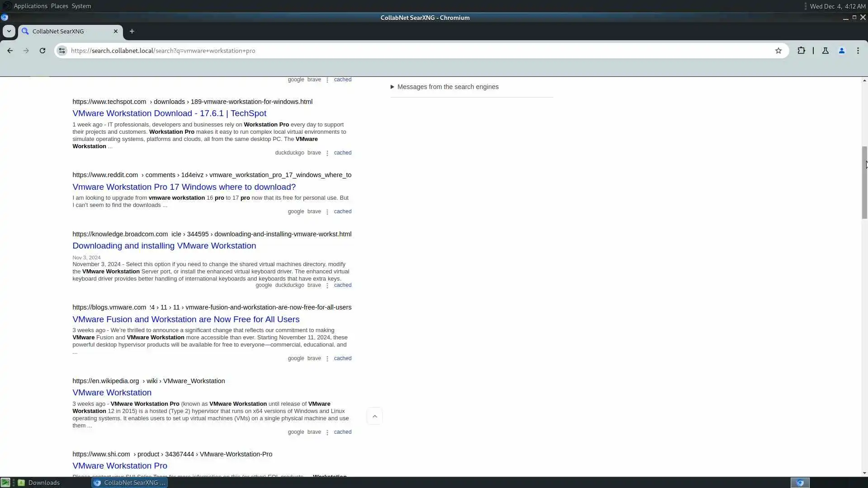This screenshot has width=868, height=488.
Task: Click the Chrome Labs flask icon
Action: pos(825,51)
